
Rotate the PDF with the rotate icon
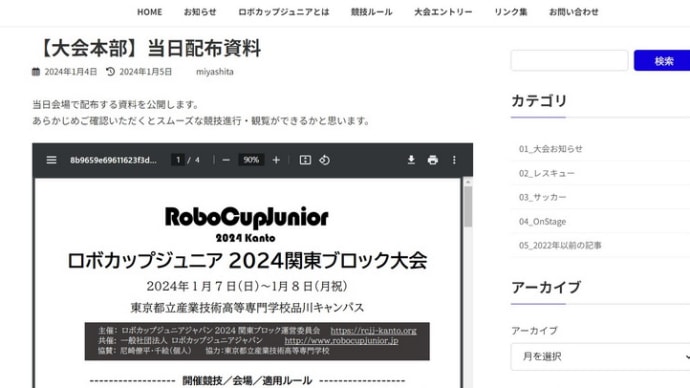pyautogui.click(x=324, y=160)
